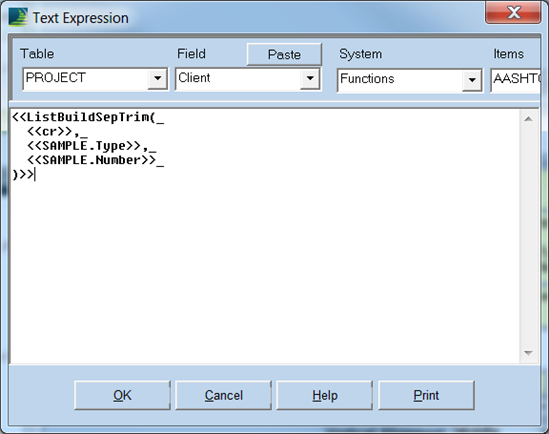
Task: Click on the ListBuildSepTrim line
Action: pyautogui.click(x=88, y=117)
